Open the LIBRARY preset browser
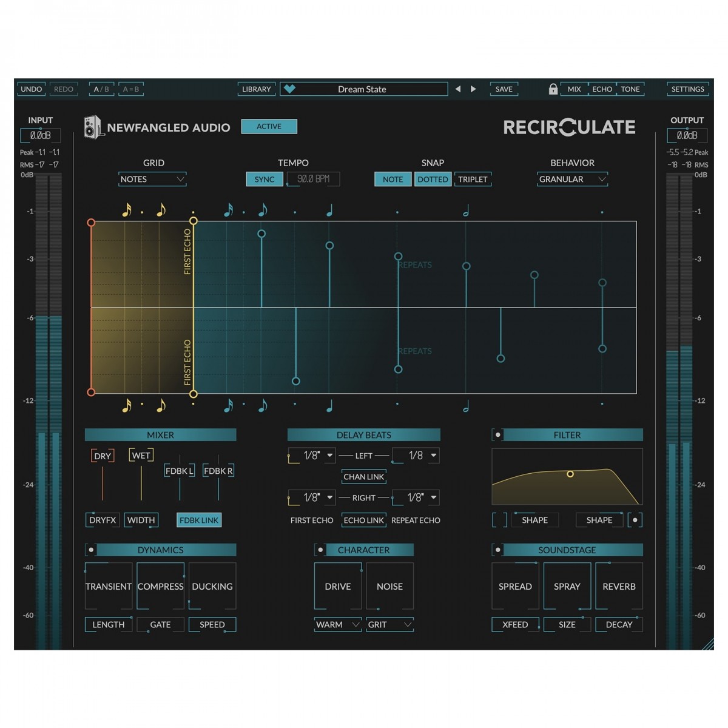The image size is (728, 728). point(256,89)
